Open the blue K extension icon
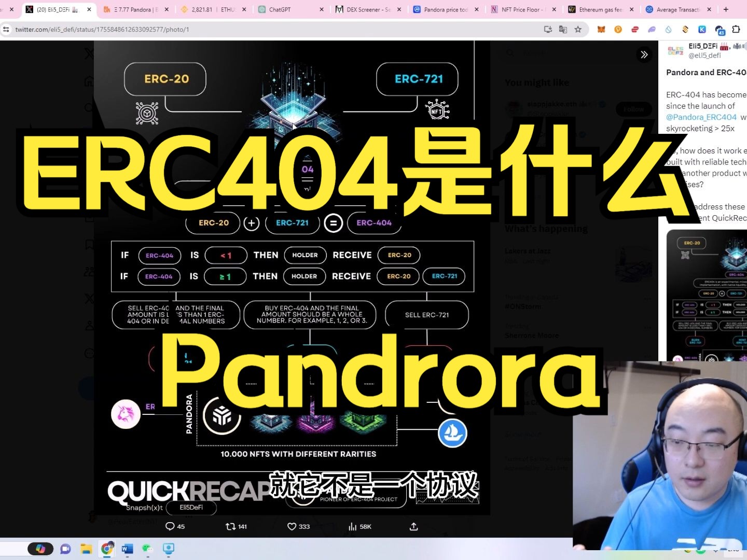Image resolution: width=747 pixels, height=560 pixels. coord(702,30)
